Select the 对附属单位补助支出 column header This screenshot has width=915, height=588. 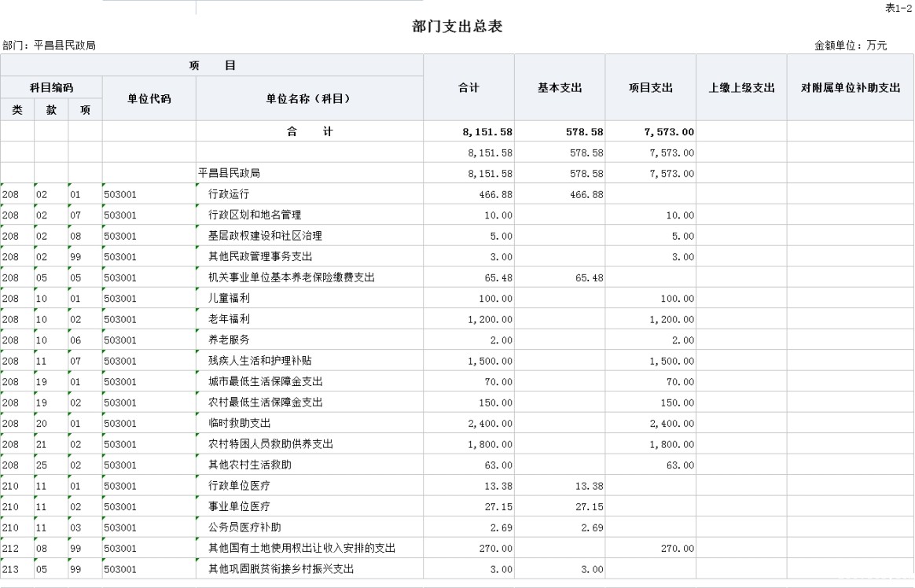(851, 87)
